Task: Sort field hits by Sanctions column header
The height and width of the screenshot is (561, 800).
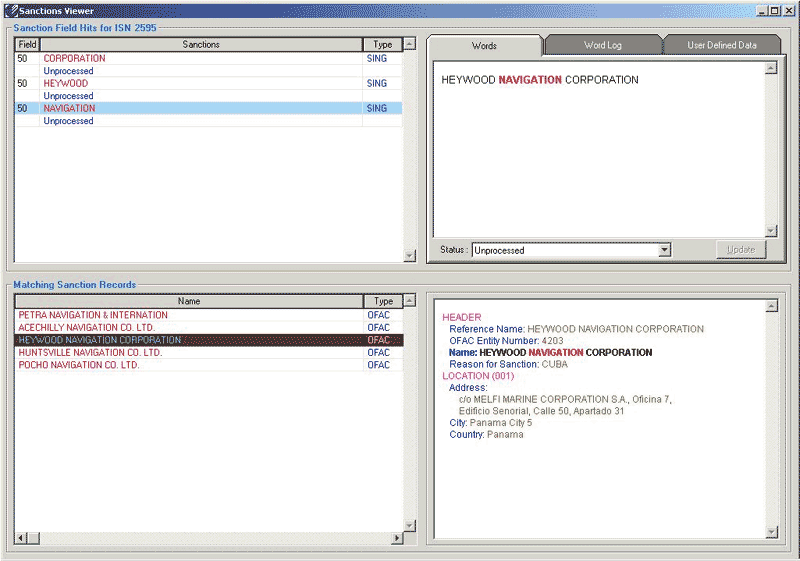Action: coord(201,45)
